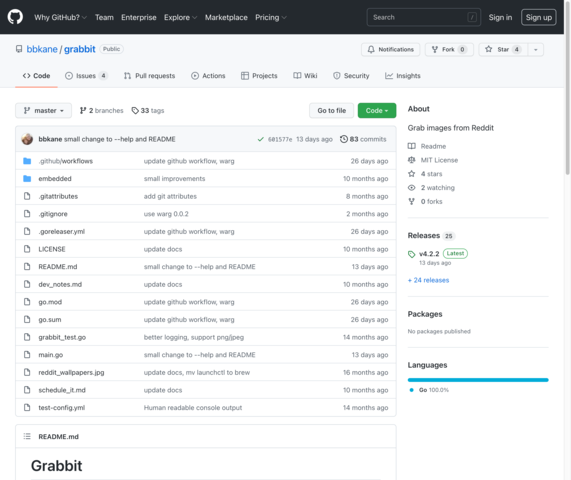
Task: Open the master branch dropdown
Action: (43, 110)
